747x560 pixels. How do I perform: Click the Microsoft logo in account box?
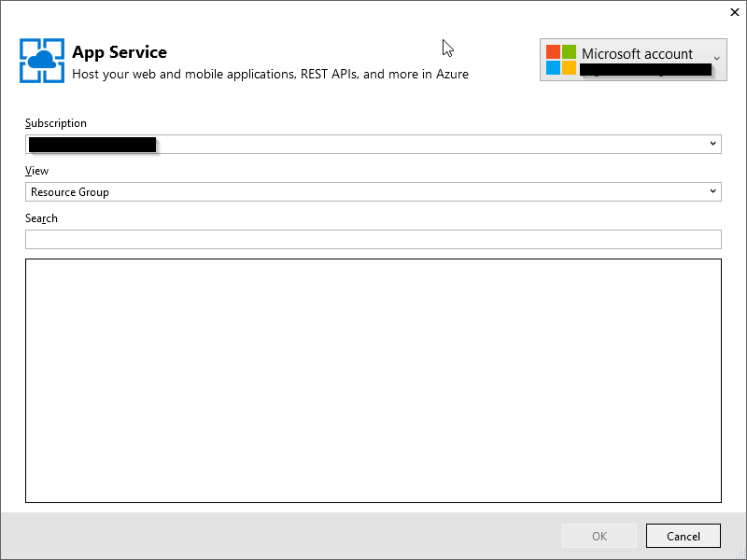[x=561, y=60]
